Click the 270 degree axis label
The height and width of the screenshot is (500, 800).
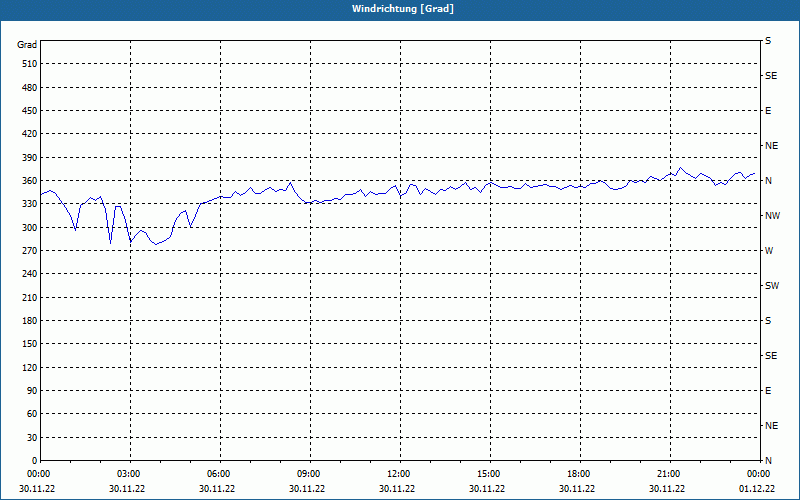pos(30,251)
